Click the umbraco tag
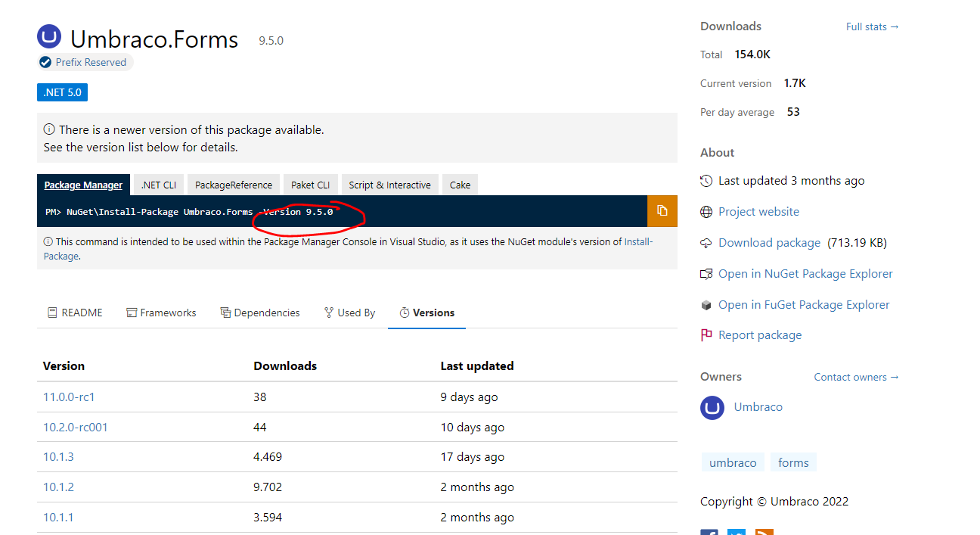This screenshot has width=980, height=535. point(733,463)
